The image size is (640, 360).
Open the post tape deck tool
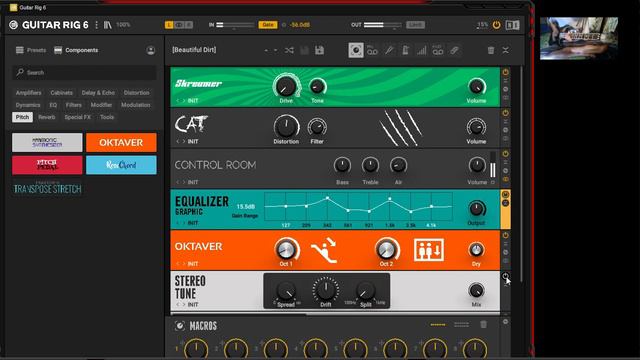point(438,50)
